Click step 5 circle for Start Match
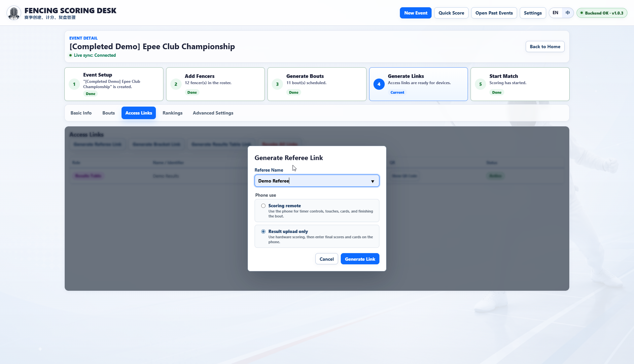This screenshot has width=634, height=364. pos(480,84)
